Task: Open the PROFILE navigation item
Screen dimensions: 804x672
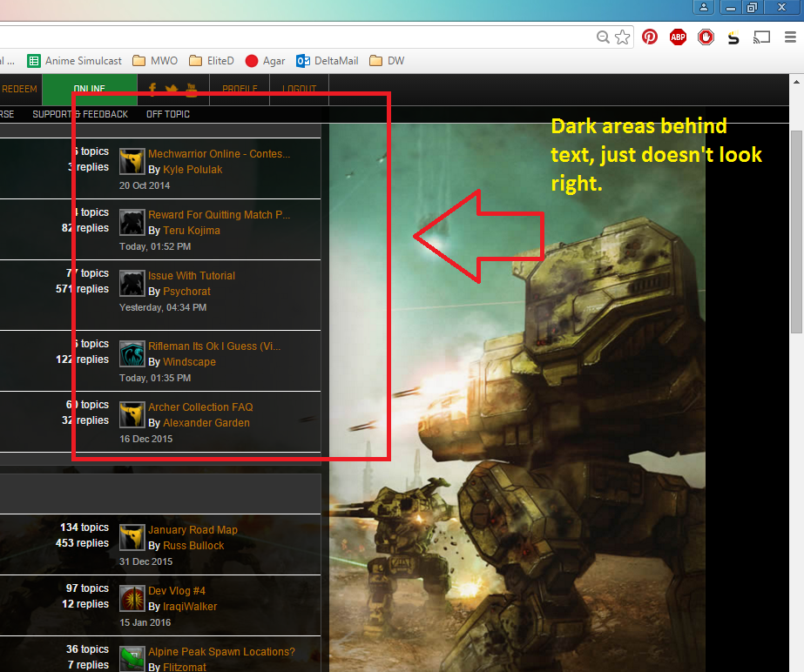Action: coord(240,89)
